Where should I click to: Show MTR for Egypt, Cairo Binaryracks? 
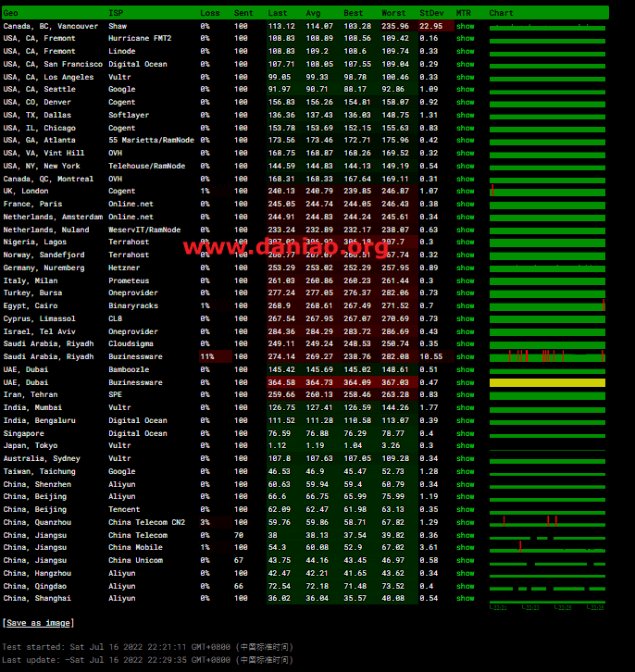tap(465, 305)
